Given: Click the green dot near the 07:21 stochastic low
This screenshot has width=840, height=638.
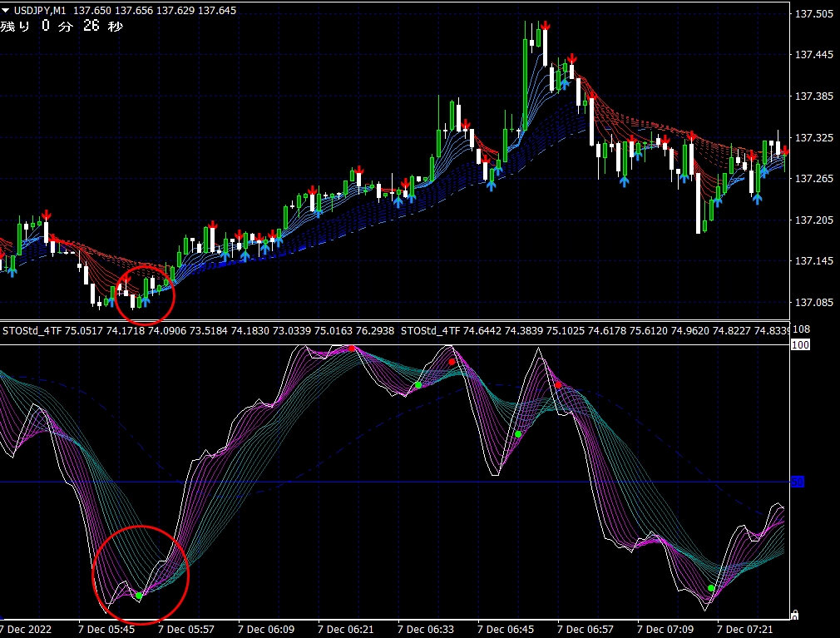Looking at the screenshot, I should [711, 588].
